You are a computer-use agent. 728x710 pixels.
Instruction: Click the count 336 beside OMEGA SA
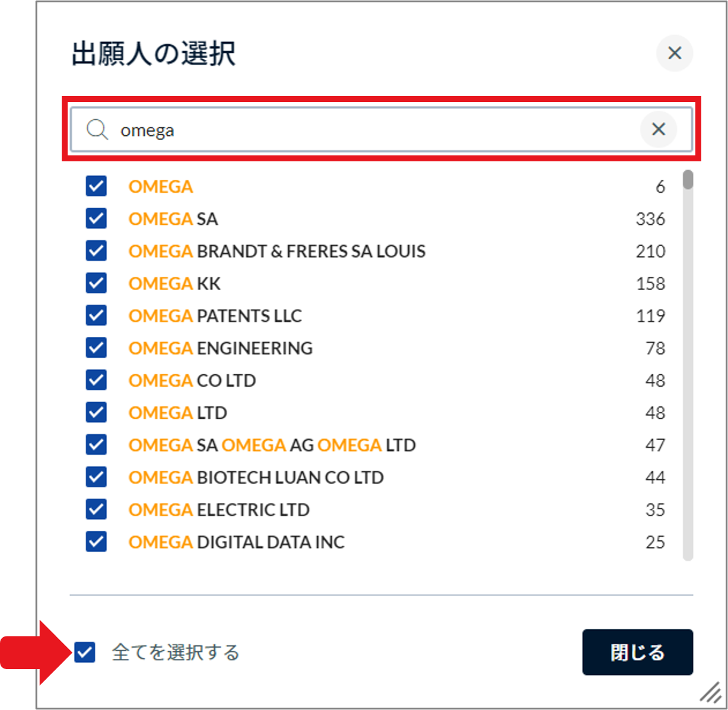coord(650,219)
